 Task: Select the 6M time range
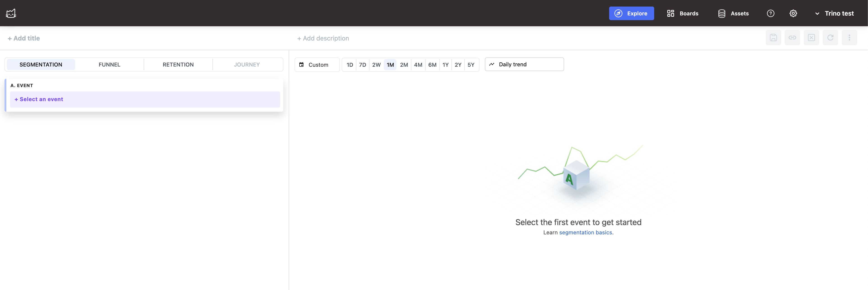[432, 65]
